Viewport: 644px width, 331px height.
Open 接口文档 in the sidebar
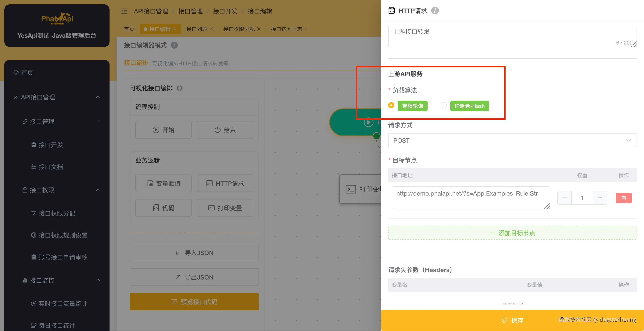coord(51,167)
